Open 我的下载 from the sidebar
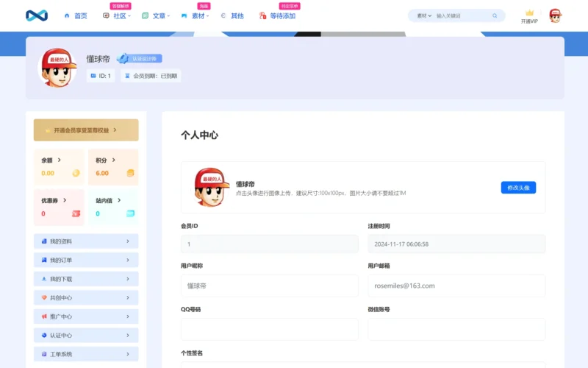Image resolution: width=588 pixels, height=368 pixels. pos(86,279)
